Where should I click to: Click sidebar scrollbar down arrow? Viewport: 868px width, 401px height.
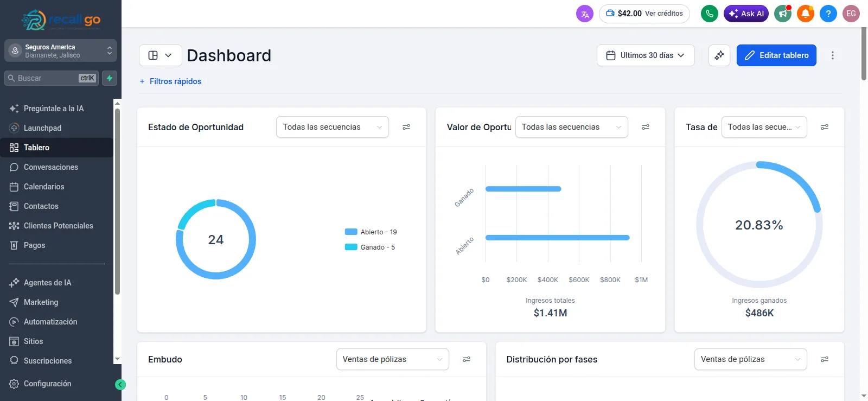coord(117,359)
